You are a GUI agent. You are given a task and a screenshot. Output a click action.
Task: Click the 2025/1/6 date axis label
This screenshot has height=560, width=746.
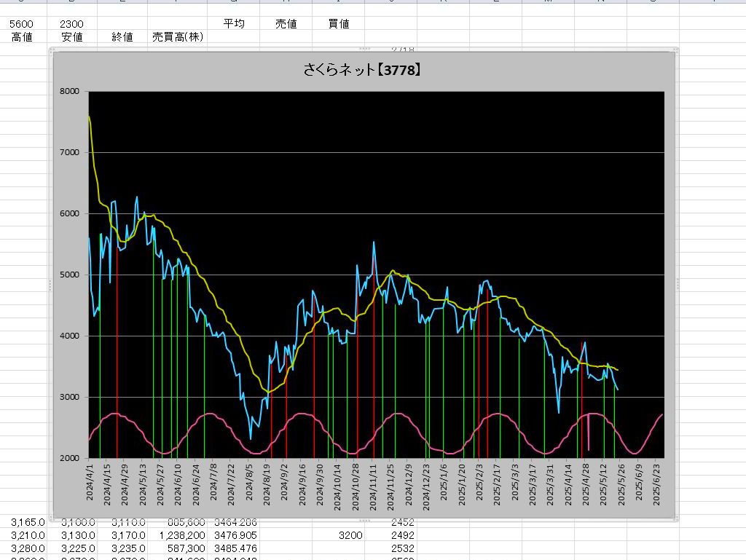444,482
